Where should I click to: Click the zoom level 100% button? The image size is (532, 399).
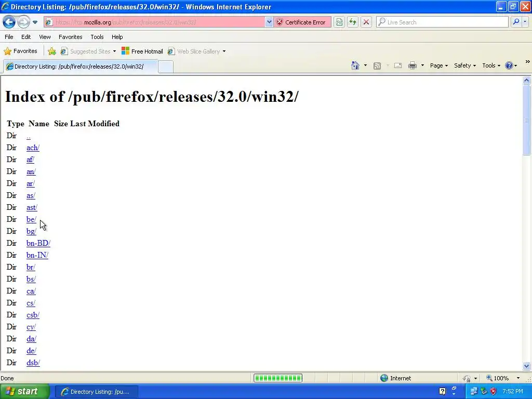pos(497,378)
